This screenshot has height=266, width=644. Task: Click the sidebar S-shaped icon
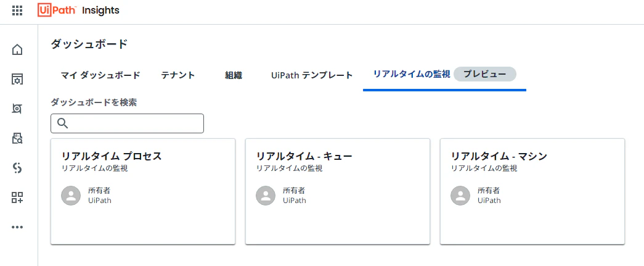17,168
